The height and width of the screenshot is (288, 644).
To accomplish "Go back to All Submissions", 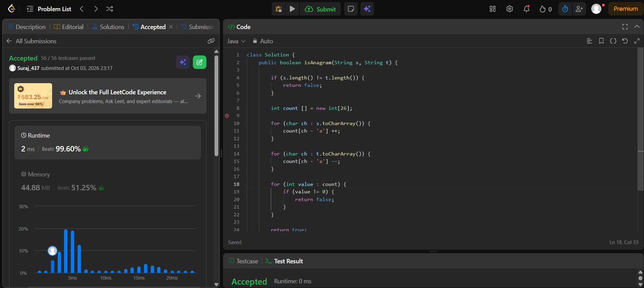I will [x=31, y=41].
